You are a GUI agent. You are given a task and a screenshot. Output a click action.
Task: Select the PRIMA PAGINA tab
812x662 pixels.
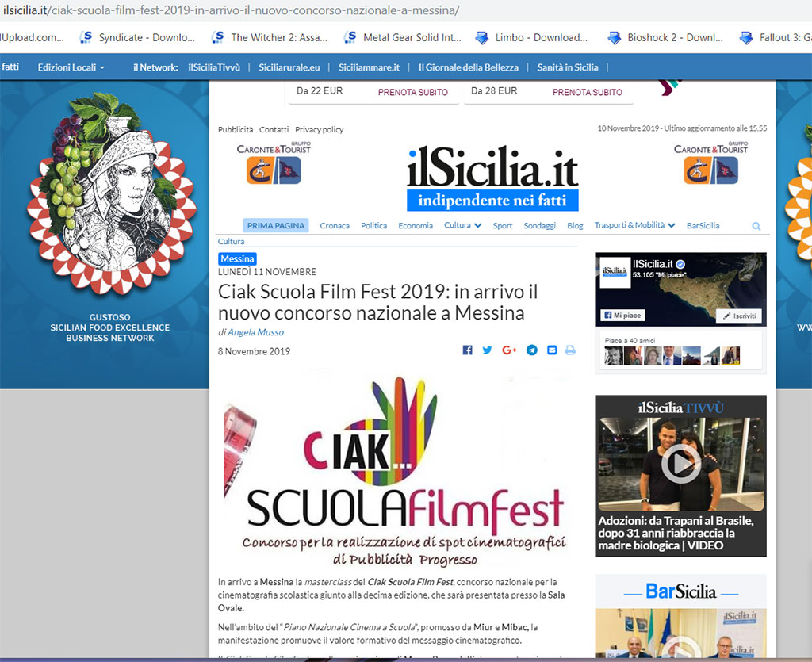[x=275, y=226]
